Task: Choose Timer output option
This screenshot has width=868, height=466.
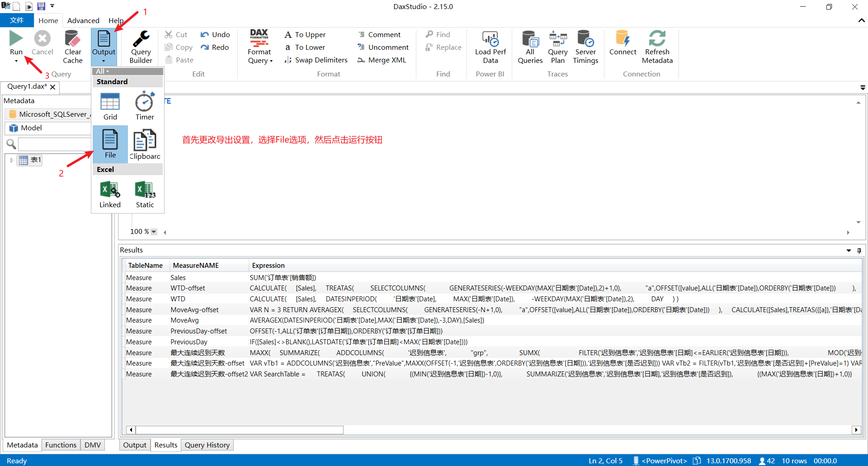Action: (x=145, y=107)
